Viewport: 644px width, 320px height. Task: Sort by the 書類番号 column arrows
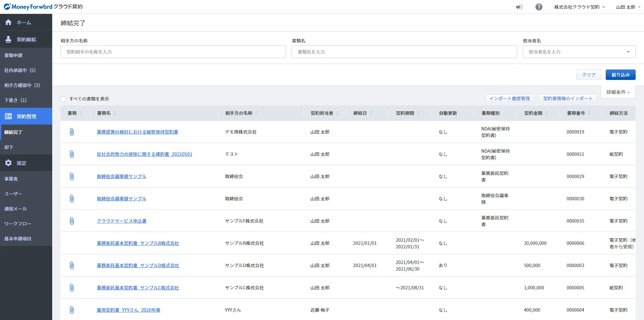pyautogui.click(x=589, y=113)
